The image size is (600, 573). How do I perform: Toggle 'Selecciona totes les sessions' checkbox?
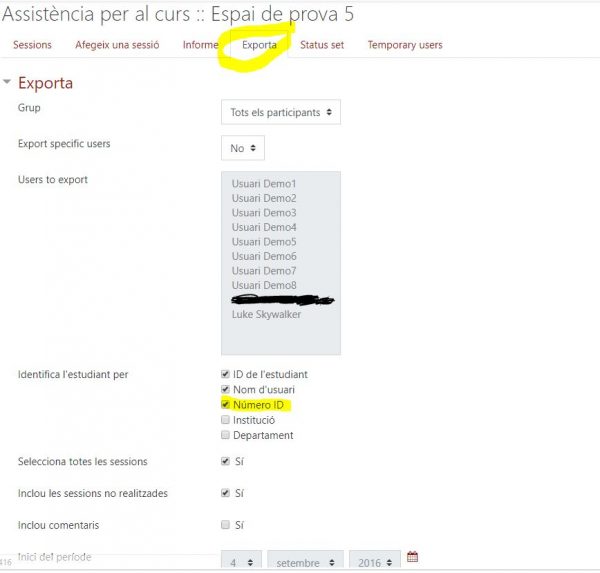pyautogui.click(x=225, y=461)
